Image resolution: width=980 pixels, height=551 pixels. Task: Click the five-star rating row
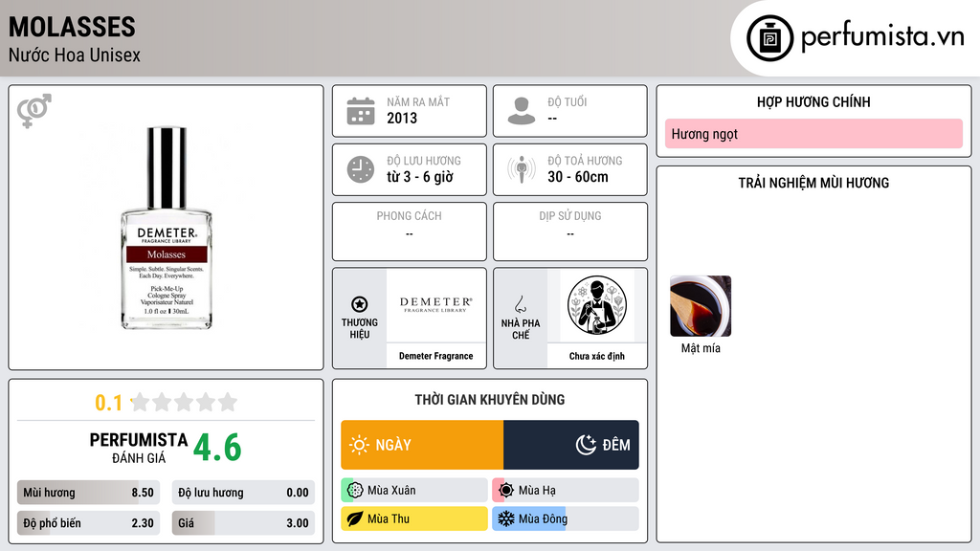pos(185,402)
